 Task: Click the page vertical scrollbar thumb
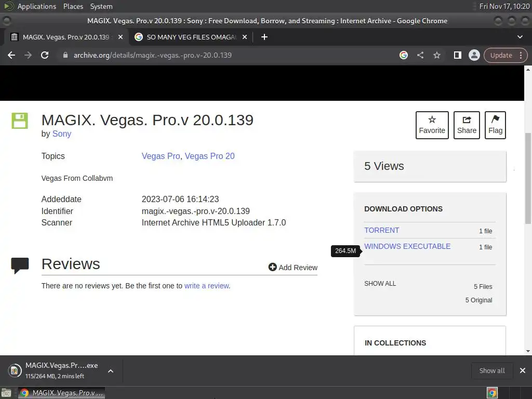(528, 178)
